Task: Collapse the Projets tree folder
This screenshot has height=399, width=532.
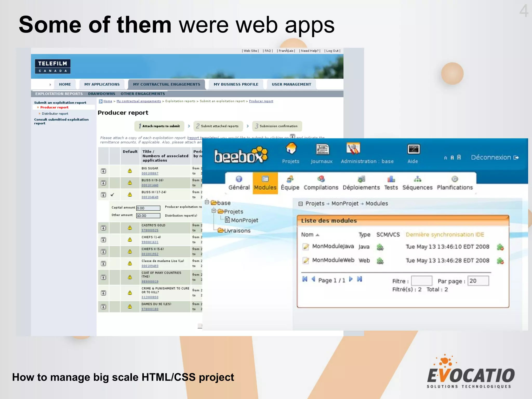Action: click(214, 211)
